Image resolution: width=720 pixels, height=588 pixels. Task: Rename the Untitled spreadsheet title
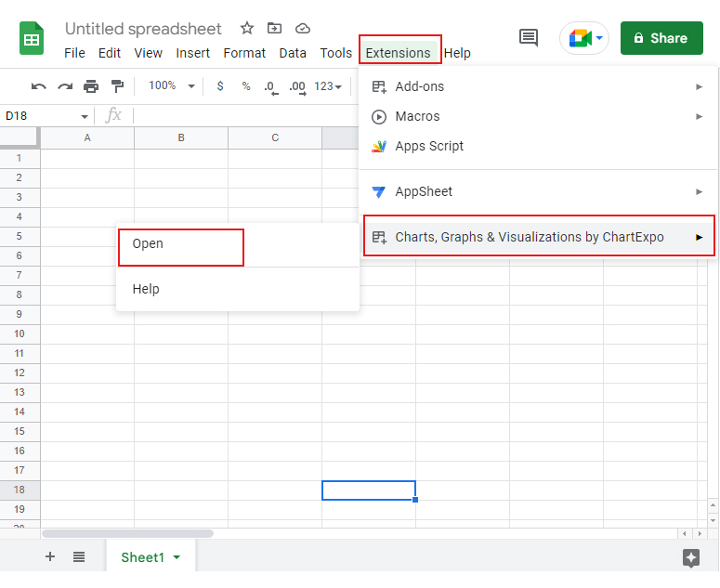[x=143, y=29]
